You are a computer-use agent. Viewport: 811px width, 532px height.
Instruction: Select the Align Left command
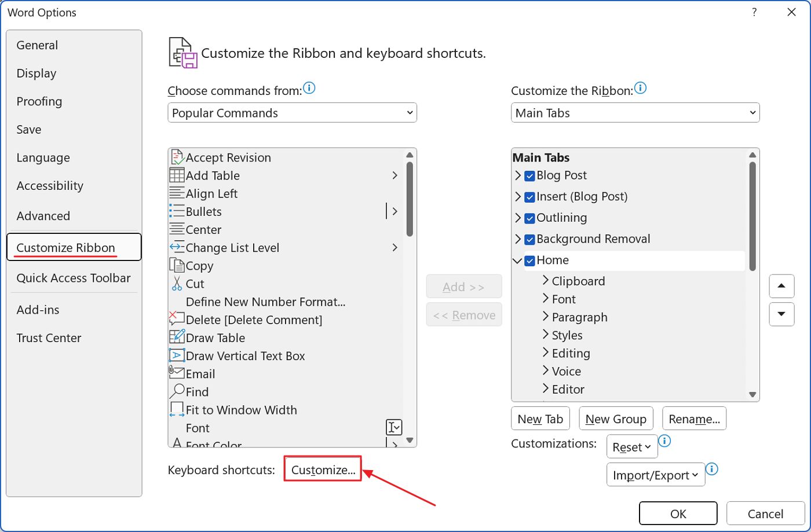[211, 193]
